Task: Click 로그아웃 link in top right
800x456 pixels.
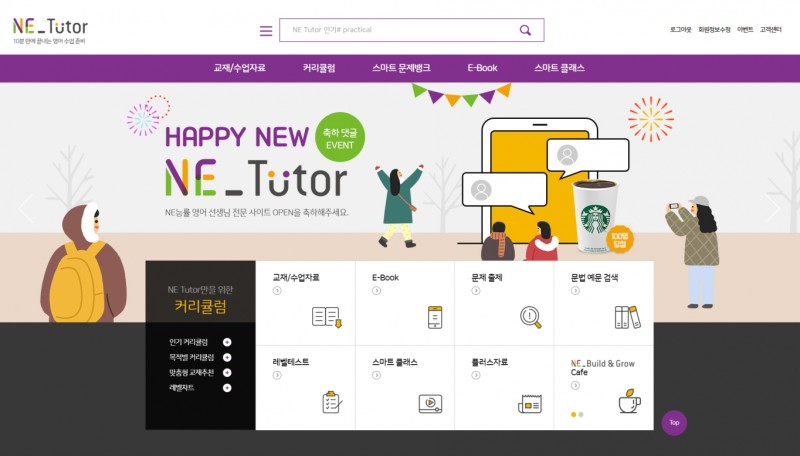Action: pyautogui.click(x=681, y=30)
